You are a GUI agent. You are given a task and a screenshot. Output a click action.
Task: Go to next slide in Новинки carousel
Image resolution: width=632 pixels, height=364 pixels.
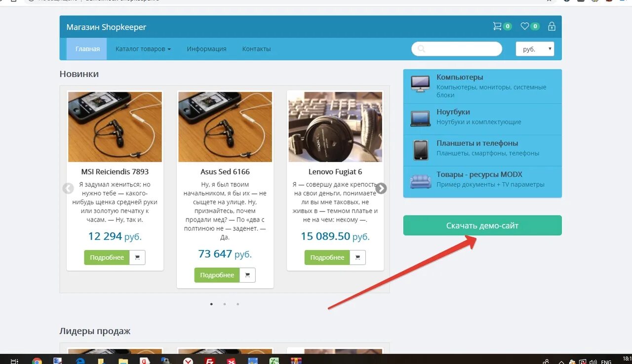click(381, 188)
